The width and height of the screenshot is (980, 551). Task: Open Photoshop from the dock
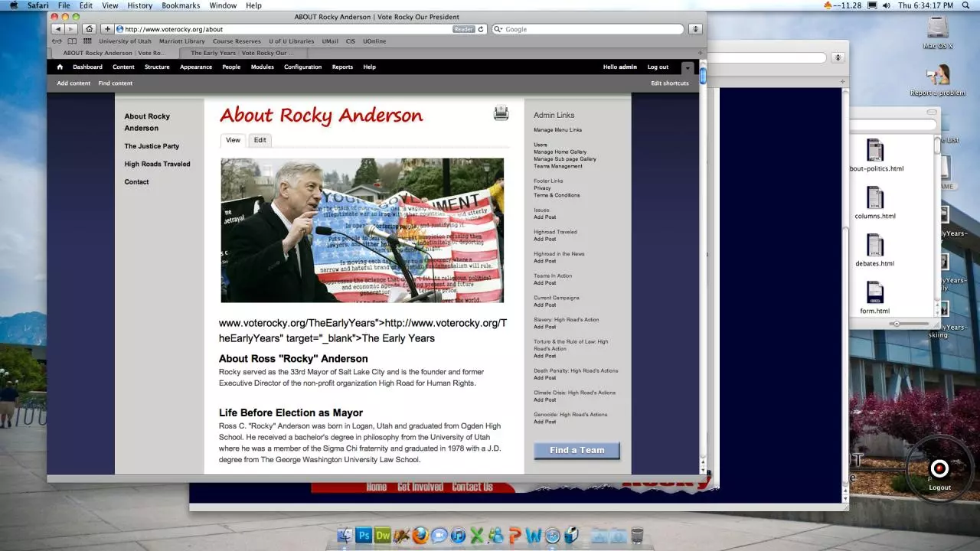[x=364, y=536]
